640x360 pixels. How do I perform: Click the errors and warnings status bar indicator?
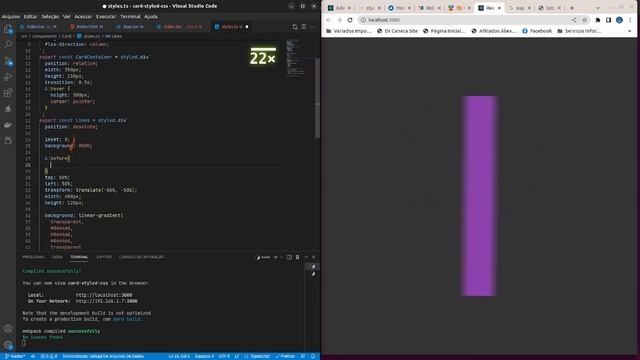(49, 356)
